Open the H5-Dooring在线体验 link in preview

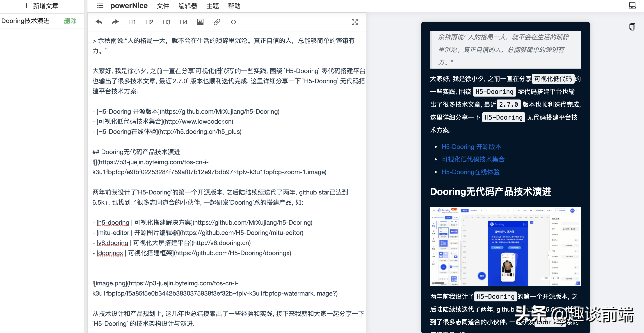tap(470, 172)
